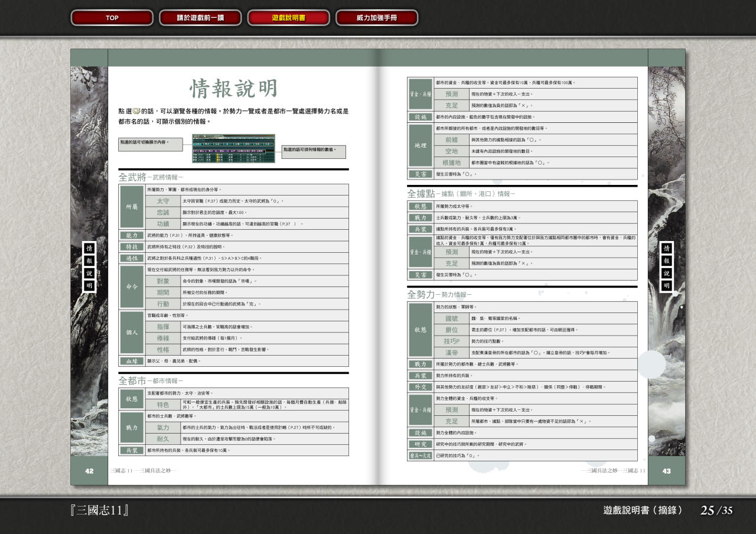Screen dimensions: 756x534
Task: Click the 適性 category label
Action: tap(132, 258)
